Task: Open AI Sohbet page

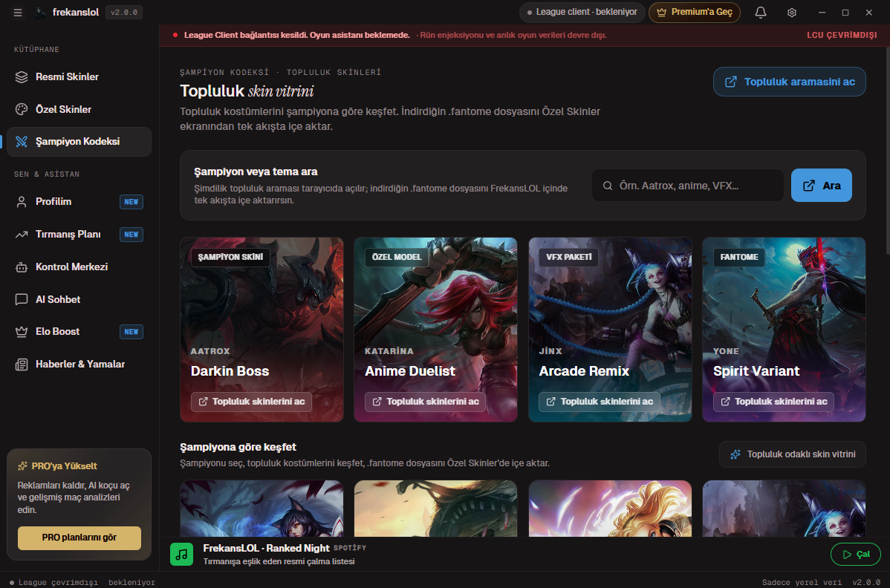Action: tap(79, 299)
